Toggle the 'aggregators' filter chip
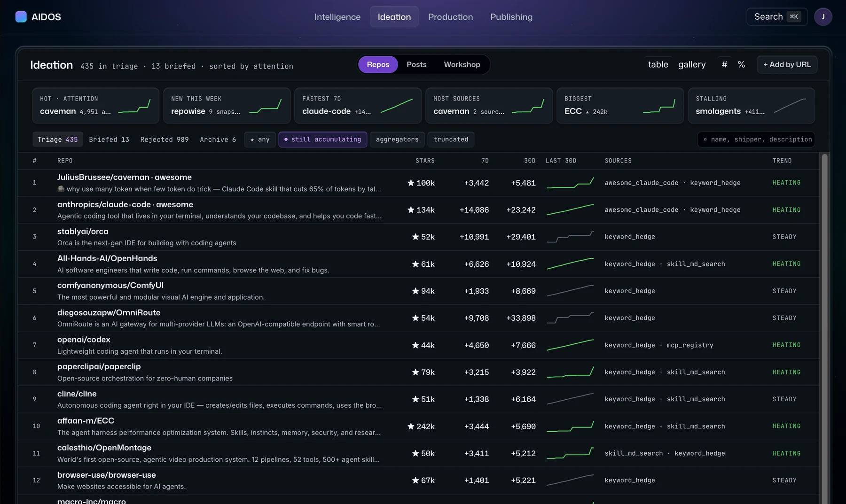This screenshot has height=504, width=846. coord(397,140)
